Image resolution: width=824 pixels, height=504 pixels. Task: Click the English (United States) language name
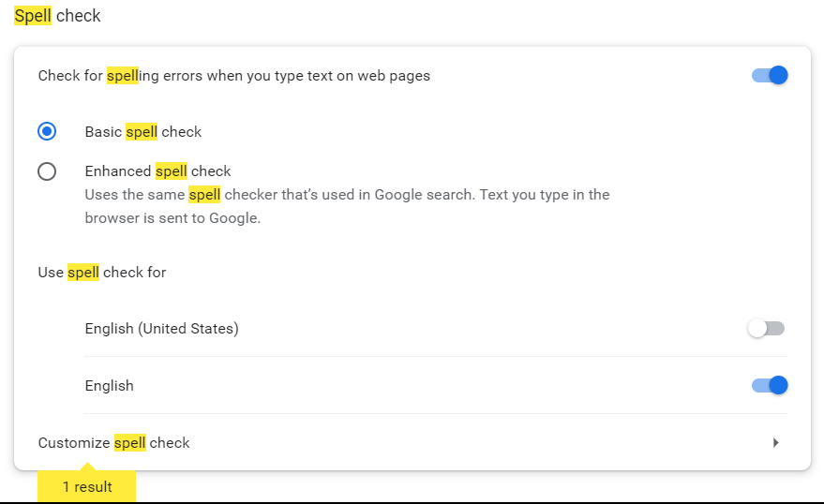(x=162, y=329)
